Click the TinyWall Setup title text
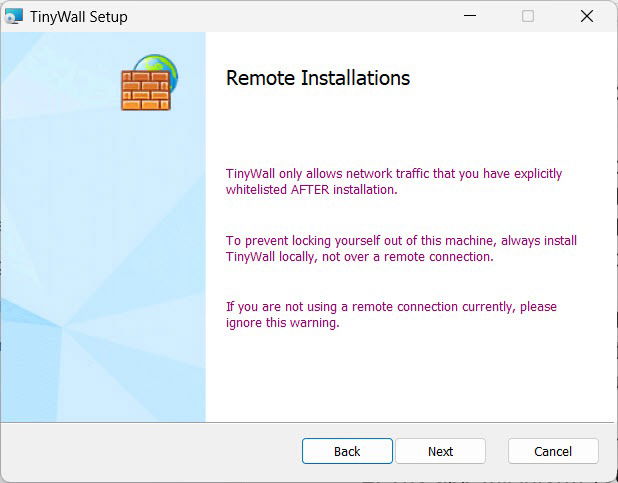Image resolution: width=618 pixels, height=483 pixels. [x=79, y=17]
